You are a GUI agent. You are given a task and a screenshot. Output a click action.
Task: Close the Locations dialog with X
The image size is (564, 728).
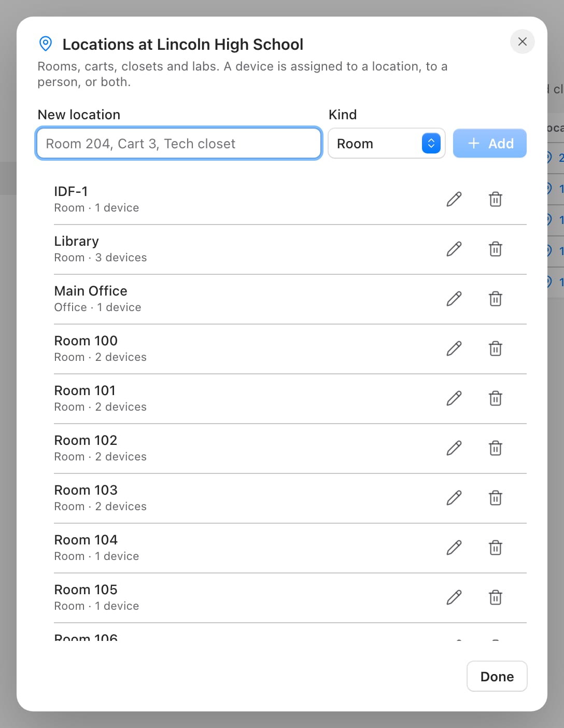pyautogui.click(x=523, y=41)
